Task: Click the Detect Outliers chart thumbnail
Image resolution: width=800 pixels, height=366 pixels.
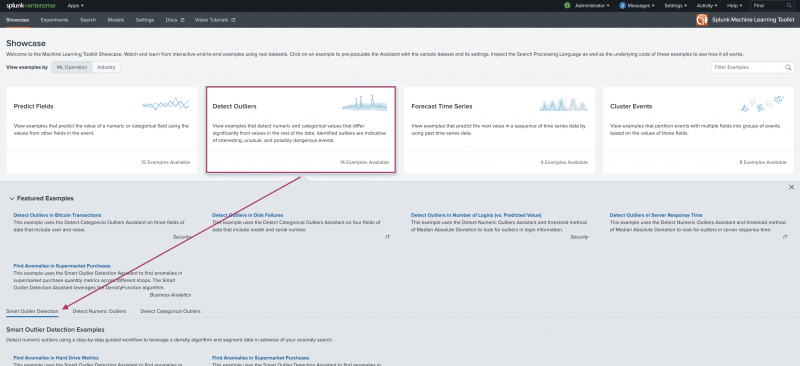Action: tap(364, 103)
